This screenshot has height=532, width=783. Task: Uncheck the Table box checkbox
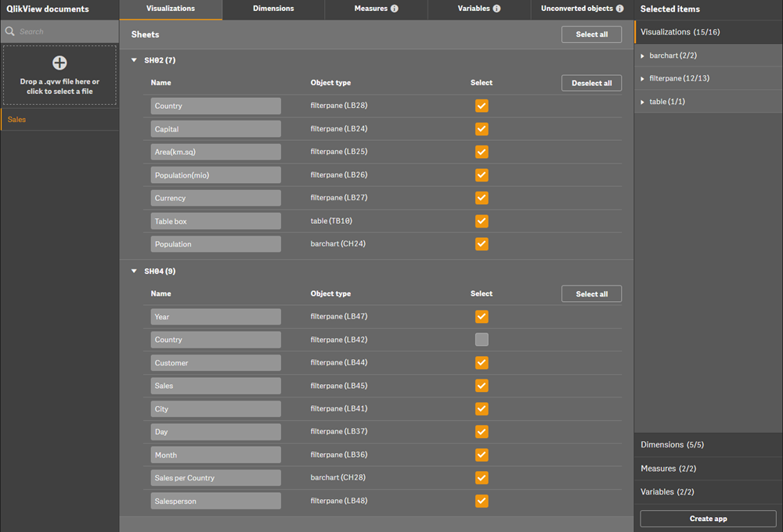pyautogui.click(x=482, y=221)
